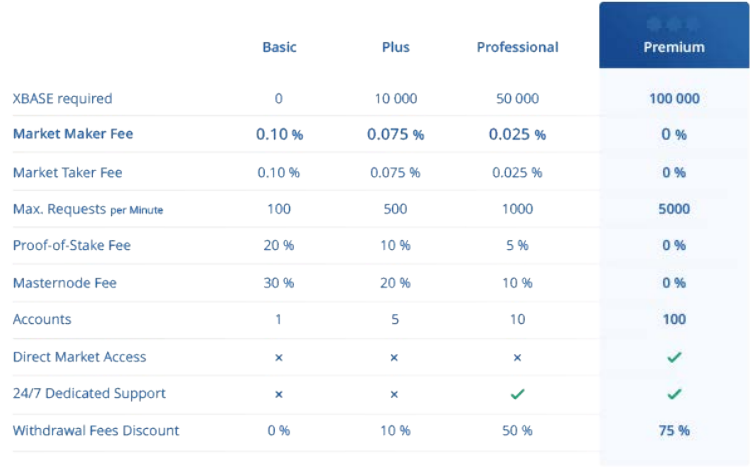752x471 pixels.
Task: Select the Plus plan column header
Action: click(x=395, y=47)
